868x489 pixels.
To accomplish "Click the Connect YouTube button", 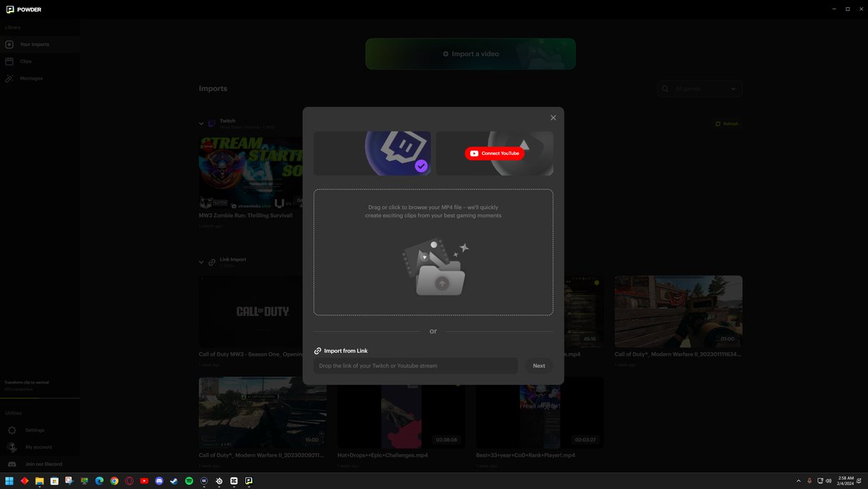I will click(495, 153).
